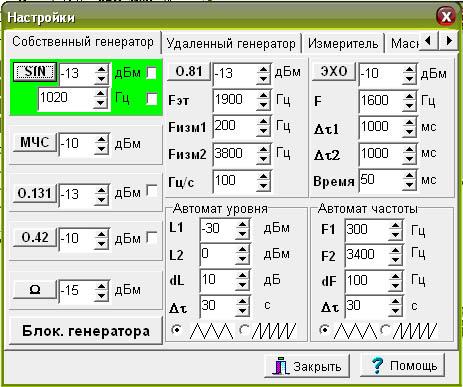463x387 pixels.
Task: Switch to Удаленный генератор tab
Action: click(231, 43)
